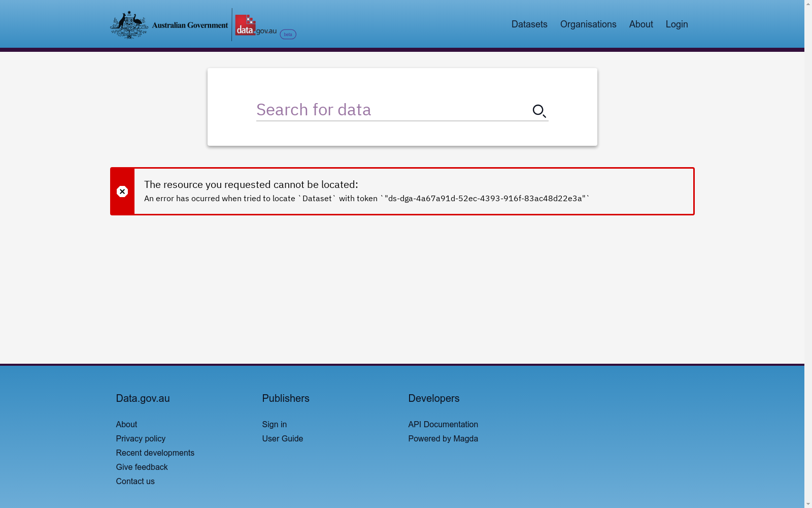The width and height of the screenshot is (812, 508).
Task: Click the data.gov.au red logo
Action: [x=245, y=25]
